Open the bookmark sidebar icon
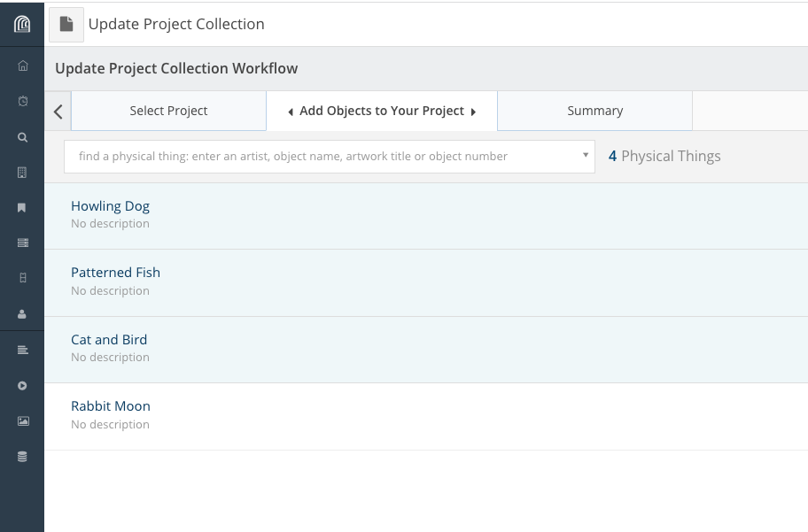The height and width of the screenshot is (532, 808). point(21,207)
